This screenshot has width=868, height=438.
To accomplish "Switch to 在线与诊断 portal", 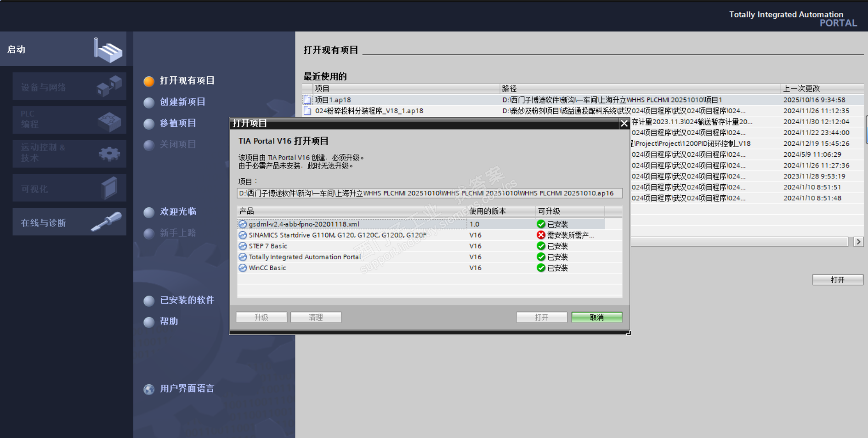I will pos(69,222).
